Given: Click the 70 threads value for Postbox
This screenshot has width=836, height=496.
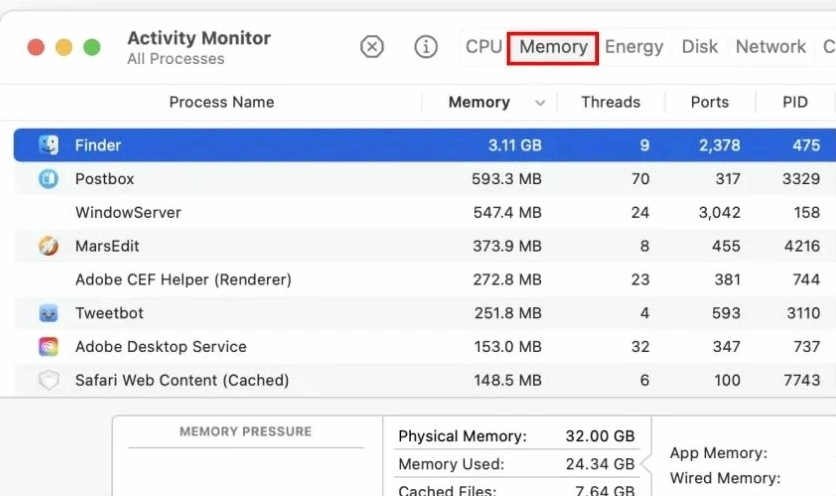Looking at the screenshot, I should tap(640, 179).
